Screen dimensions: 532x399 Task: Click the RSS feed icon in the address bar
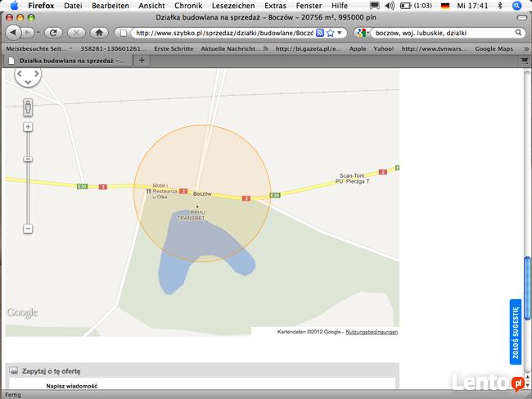coord(321,33)
